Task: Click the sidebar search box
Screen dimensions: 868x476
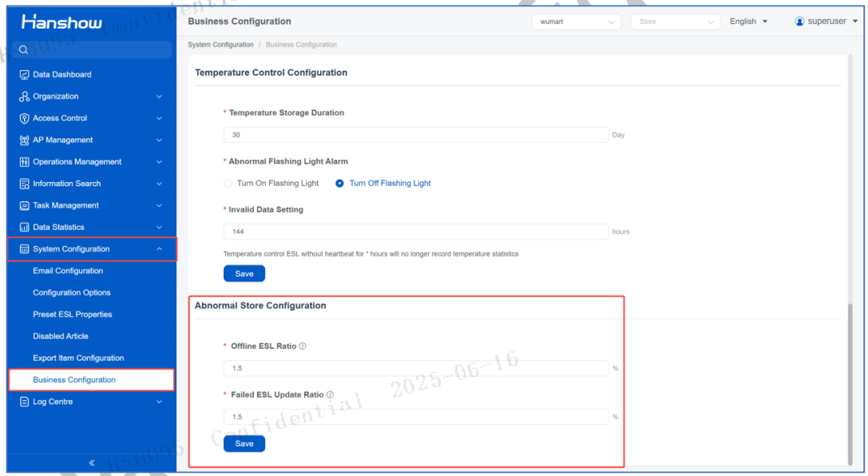Action: point(92,50)
